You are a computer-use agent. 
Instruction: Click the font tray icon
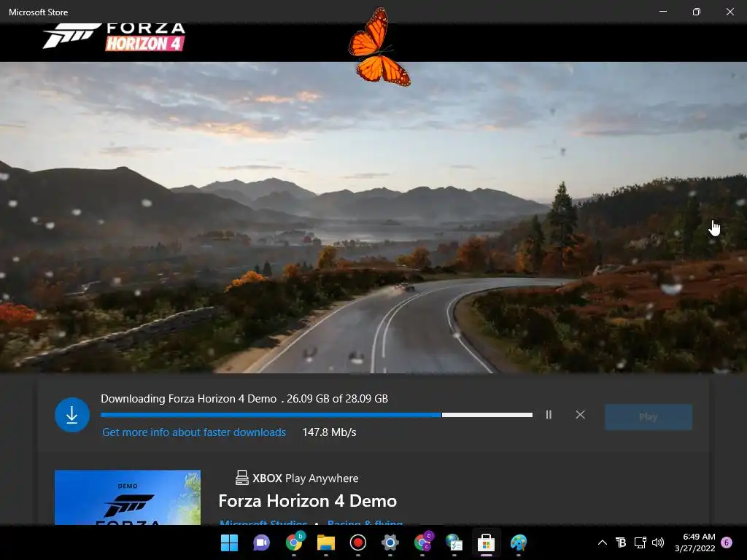pyautogui.click(x=621, y=542)
